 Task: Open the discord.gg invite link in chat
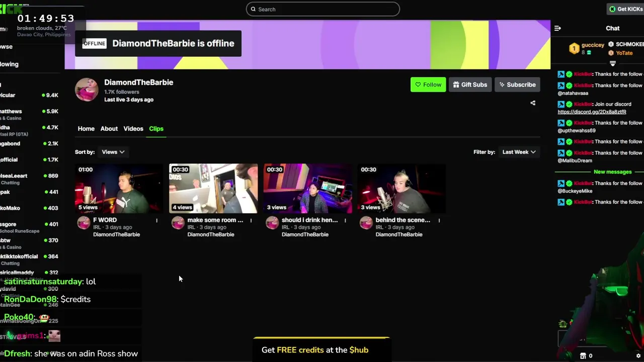click(x=592, y=112)
